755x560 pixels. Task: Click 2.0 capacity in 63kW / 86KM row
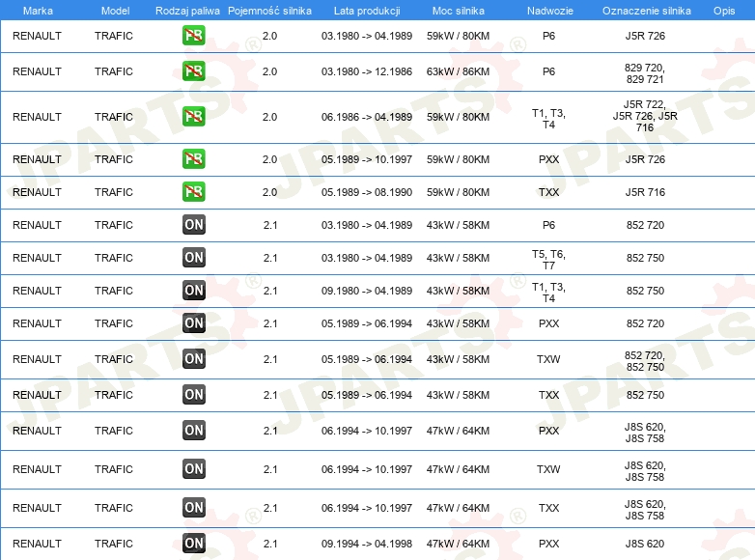tap(269, 71)
